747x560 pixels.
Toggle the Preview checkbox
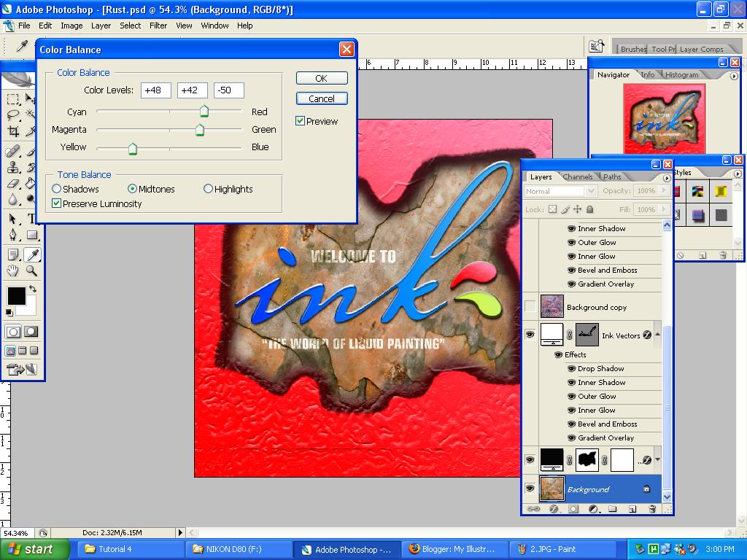300,121
